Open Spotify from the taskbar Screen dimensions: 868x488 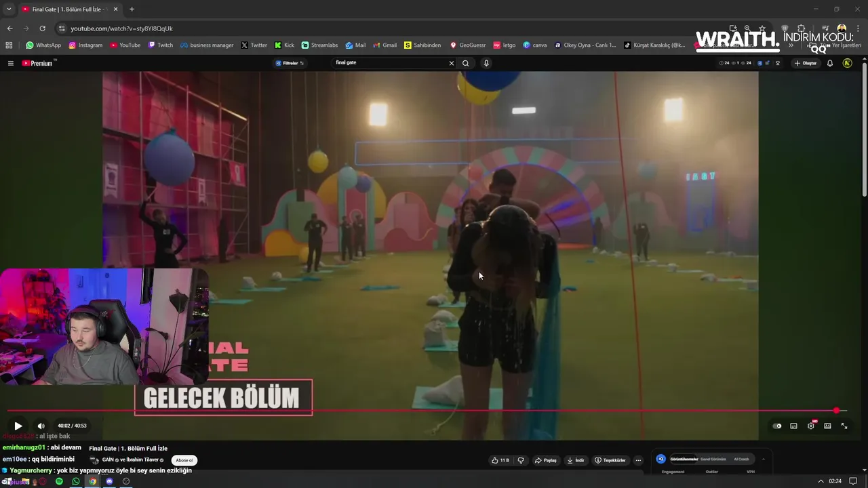59,481
